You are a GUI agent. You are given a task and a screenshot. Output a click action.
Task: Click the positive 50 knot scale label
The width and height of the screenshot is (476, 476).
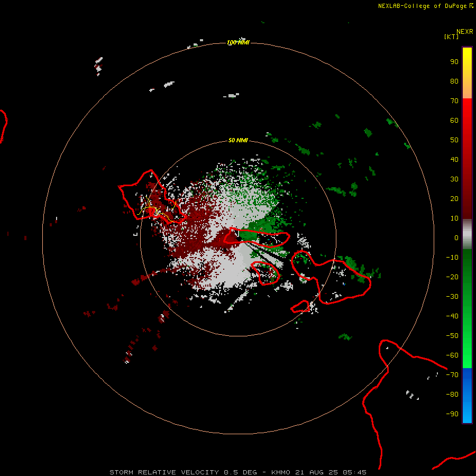[x=454, y=140]
